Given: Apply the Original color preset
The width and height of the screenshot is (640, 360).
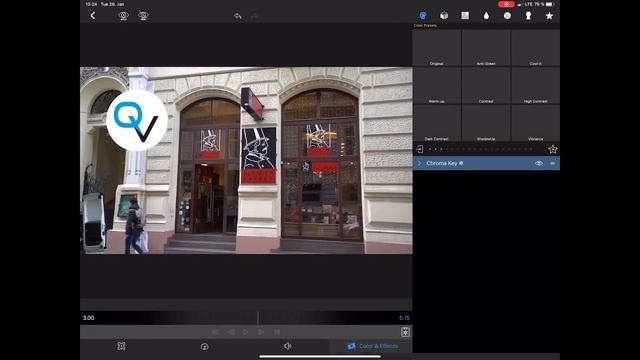Looking at the screenshot, I should 437,48.
